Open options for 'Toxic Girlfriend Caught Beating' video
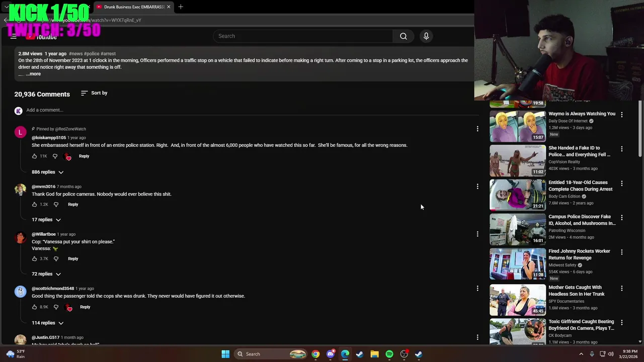The height and width of the screenshot is (362, 644). [x=622, y=322]
